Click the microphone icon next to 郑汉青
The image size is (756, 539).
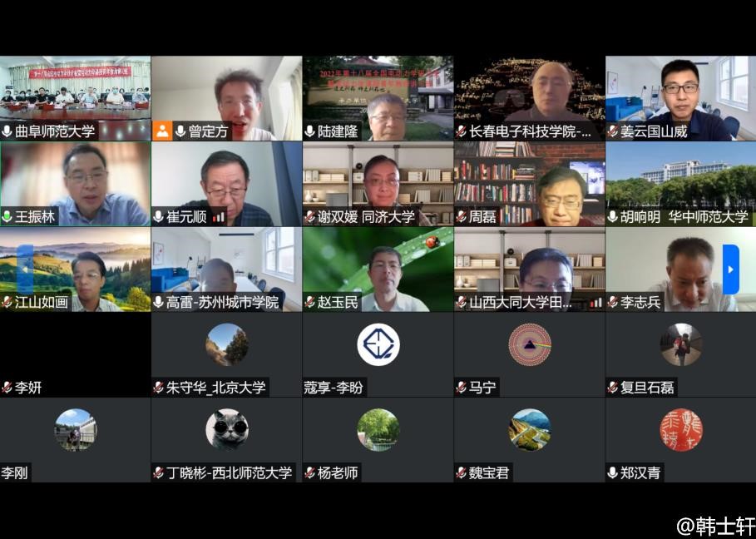[613, 472]
